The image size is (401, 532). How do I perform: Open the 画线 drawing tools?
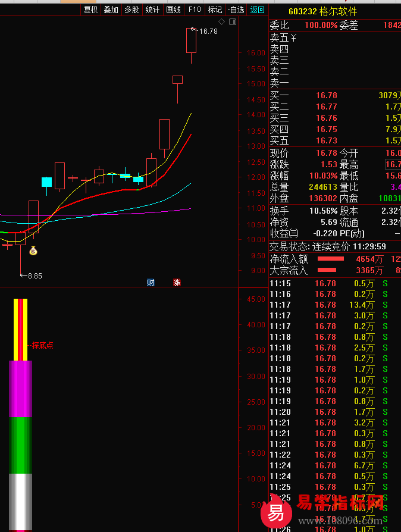coord(173,10)
